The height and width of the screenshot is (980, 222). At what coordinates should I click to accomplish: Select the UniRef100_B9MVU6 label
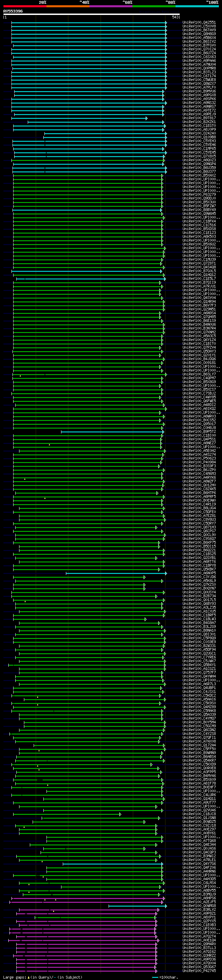[x=199, y=91]
